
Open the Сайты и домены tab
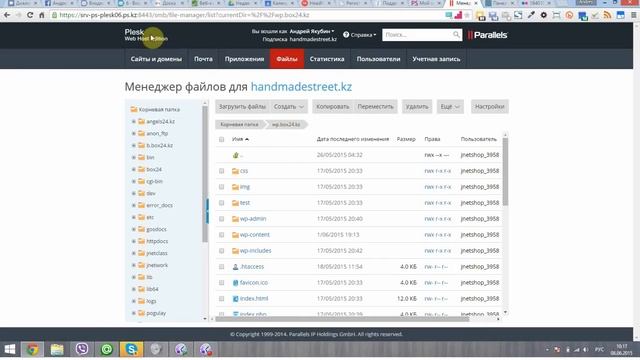pos(156,59)
